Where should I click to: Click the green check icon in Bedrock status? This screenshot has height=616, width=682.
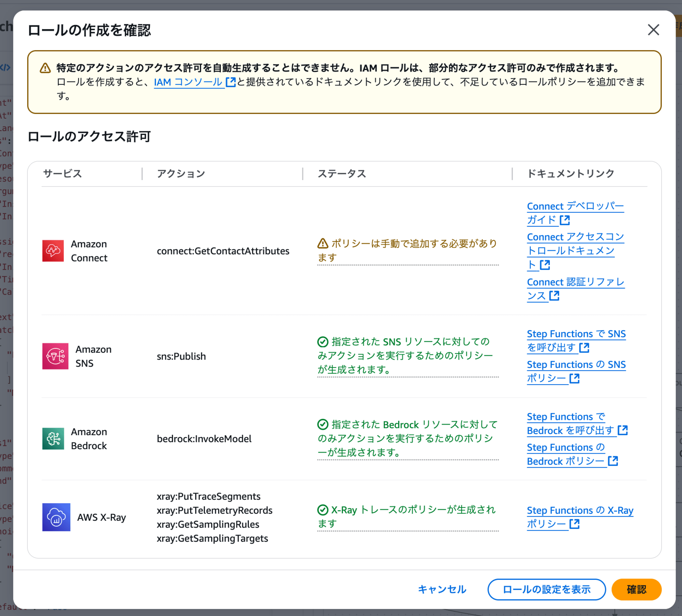pos(323,424)
